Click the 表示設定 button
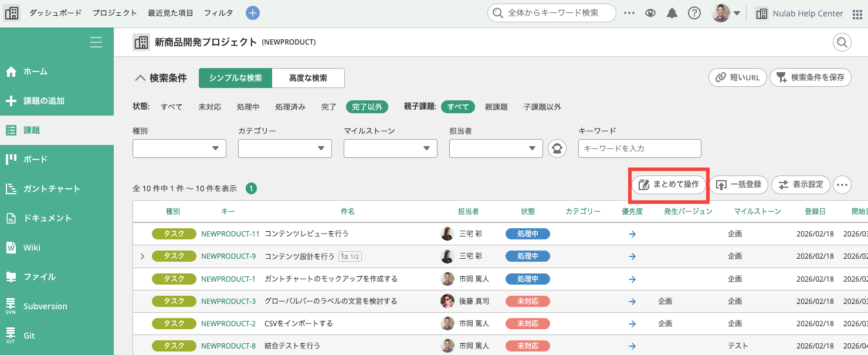Image resolution: width=868 pixels, height=355 pixels. coord(801,185)
